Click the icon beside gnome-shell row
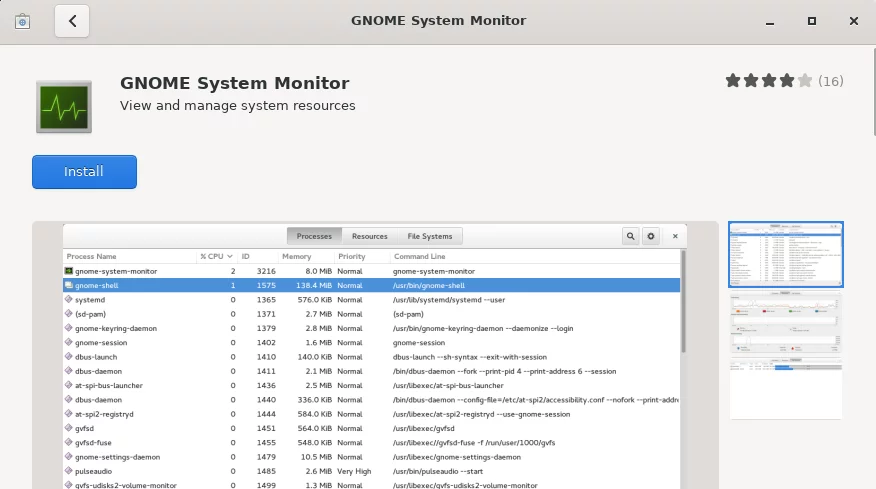This screenshot has width=876, height=489. click(x=69, y=285)
